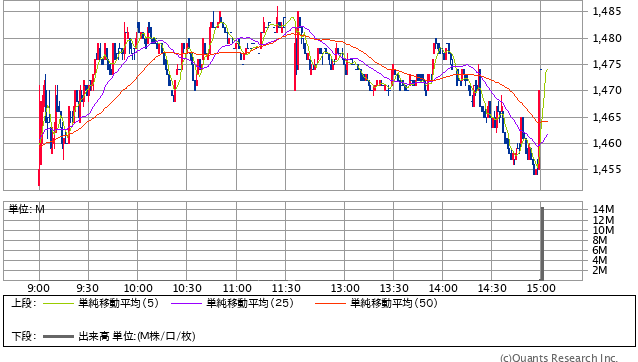Click the gray 出来高 legend line

[58, 336]
